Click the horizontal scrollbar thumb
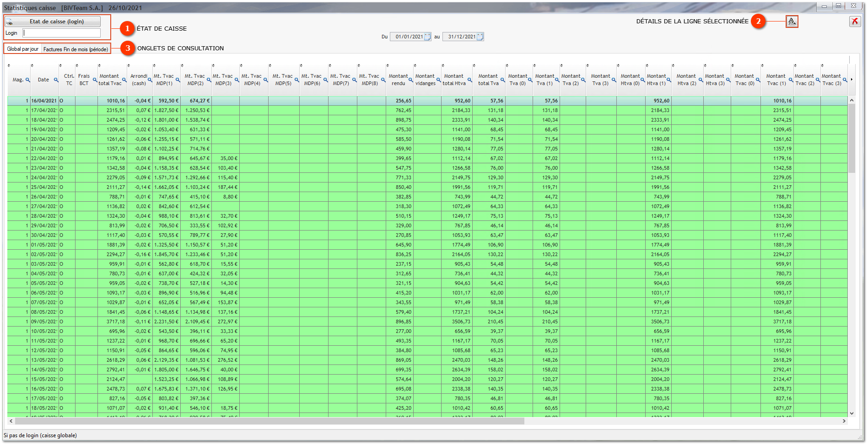 [x=269, y=421]
